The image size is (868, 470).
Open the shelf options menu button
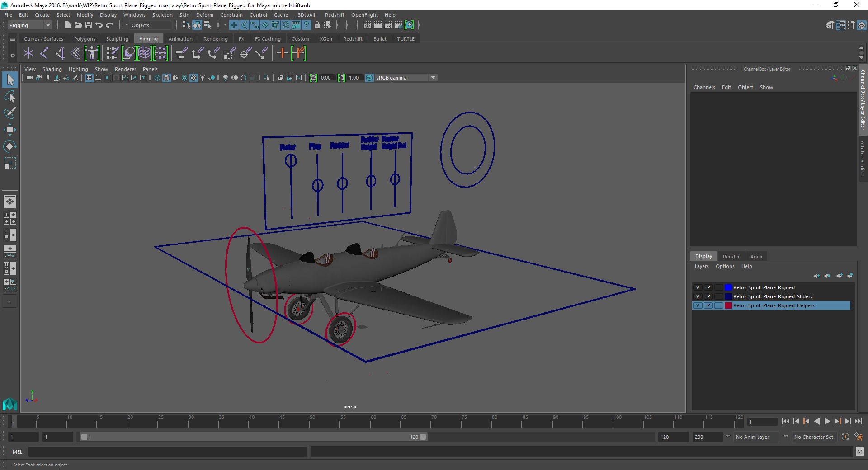point(13,56)
